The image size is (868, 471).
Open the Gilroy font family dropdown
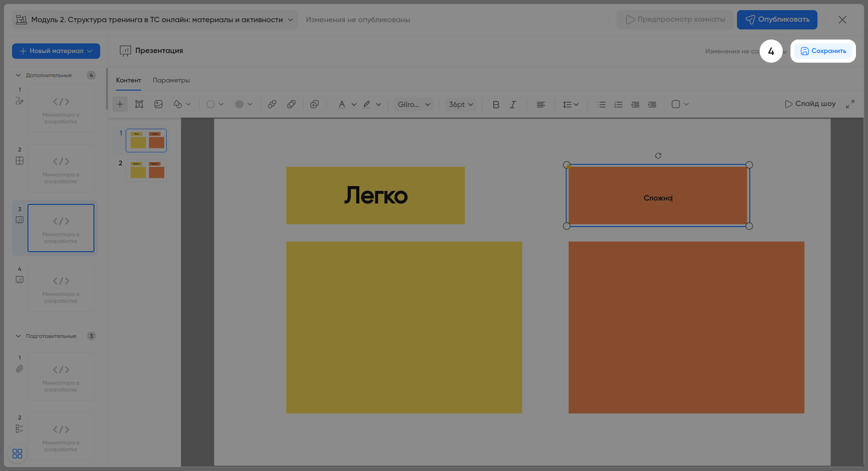point(414,104)
